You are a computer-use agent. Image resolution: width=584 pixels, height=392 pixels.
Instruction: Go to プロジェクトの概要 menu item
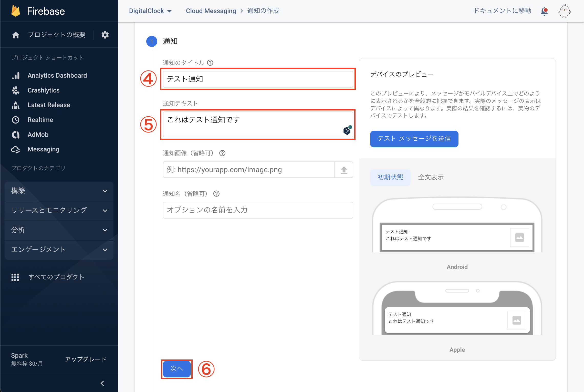(57, 35)
